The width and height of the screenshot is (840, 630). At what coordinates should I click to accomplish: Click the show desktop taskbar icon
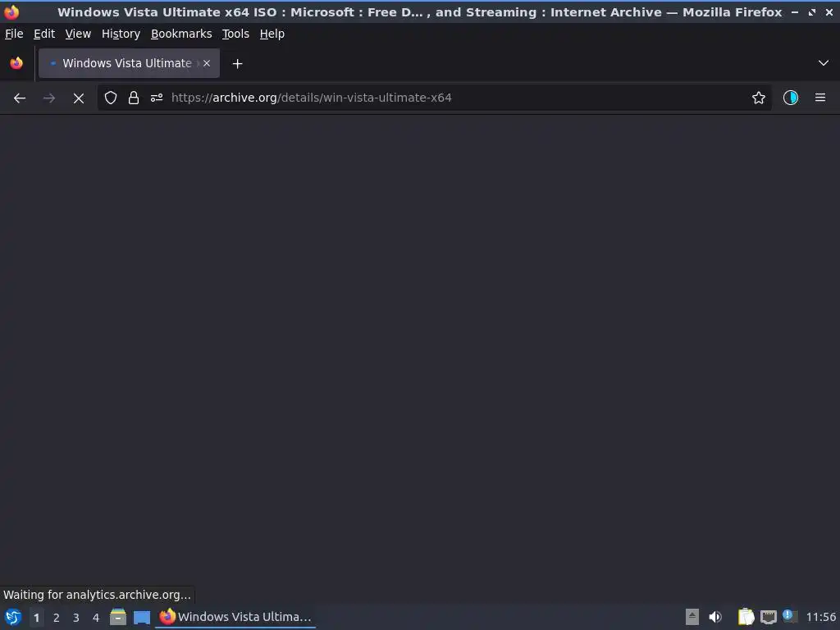(x=142, y=617)
